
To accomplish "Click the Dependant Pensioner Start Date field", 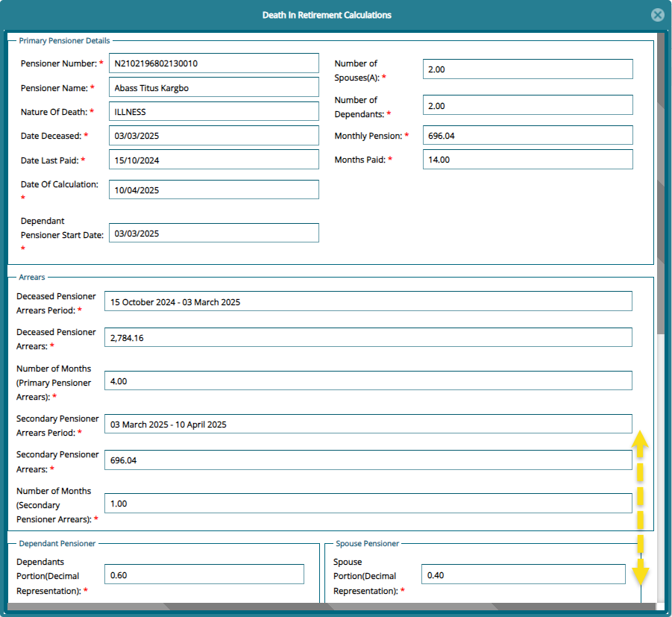I will coord(214,233).
